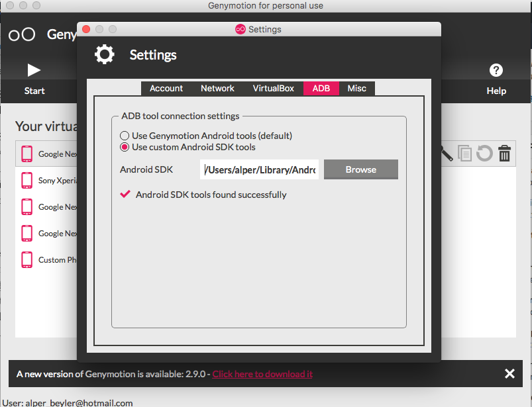
Task: Click the clone device icon
Action: coord(464,153)
